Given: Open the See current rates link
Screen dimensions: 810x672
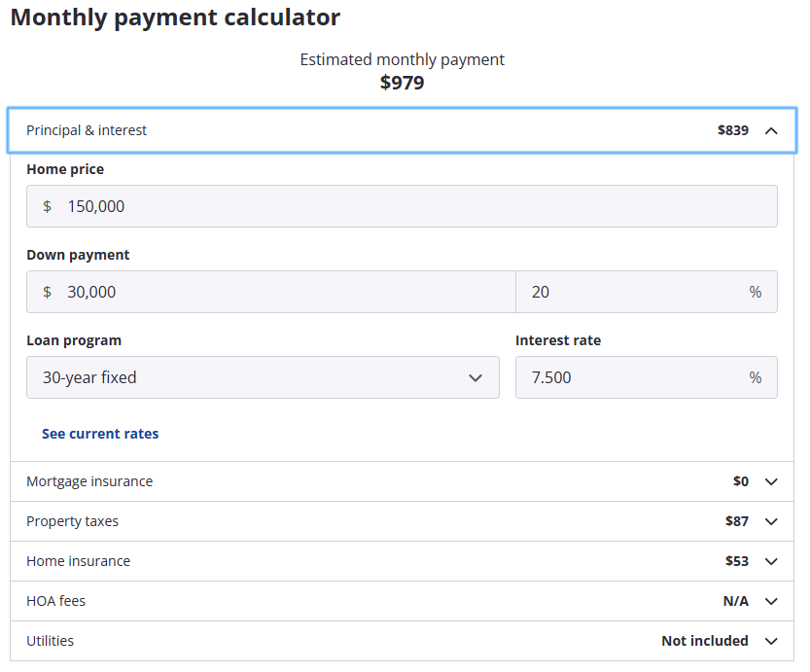Looking at the screenshot, I should tap(100, 434).
